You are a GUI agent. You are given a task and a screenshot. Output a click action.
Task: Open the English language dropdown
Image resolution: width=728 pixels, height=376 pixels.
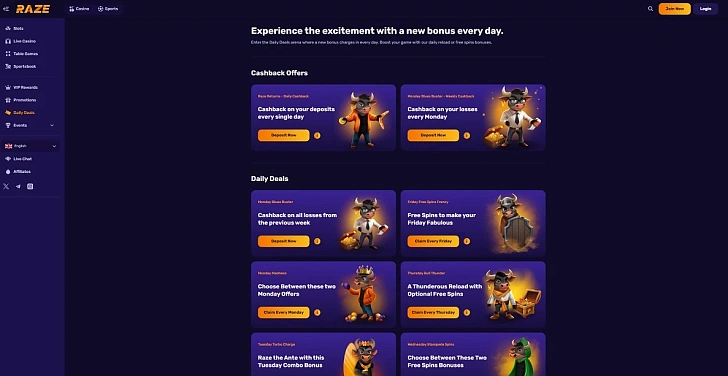31,146
